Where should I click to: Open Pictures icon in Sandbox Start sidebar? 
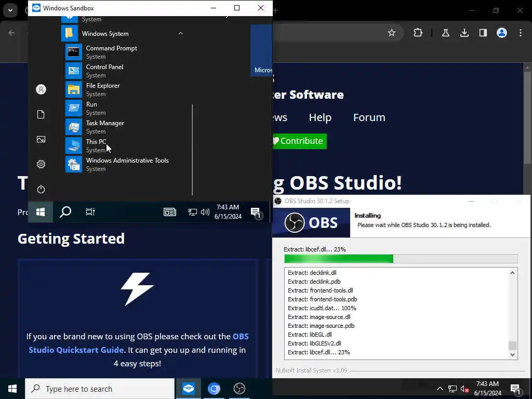pos(41,139)
